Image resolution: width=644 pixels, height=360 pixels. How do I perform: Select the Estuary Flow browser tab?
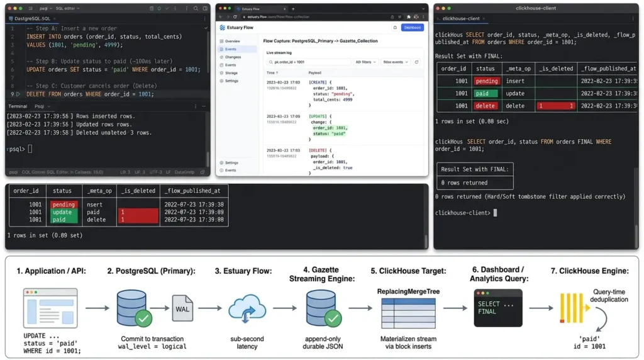(x=261, y=9)
